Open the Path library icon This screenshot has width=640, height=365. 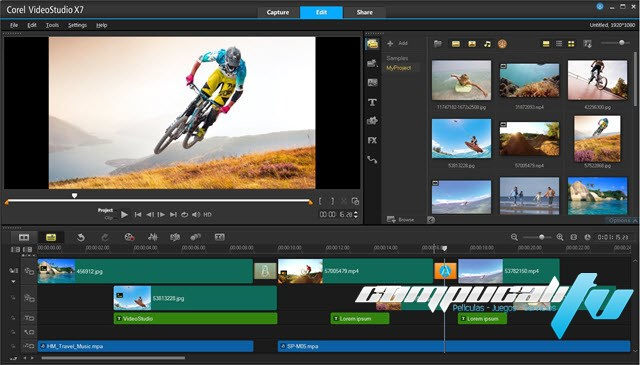pyautogui.click(x=372, y=160)
